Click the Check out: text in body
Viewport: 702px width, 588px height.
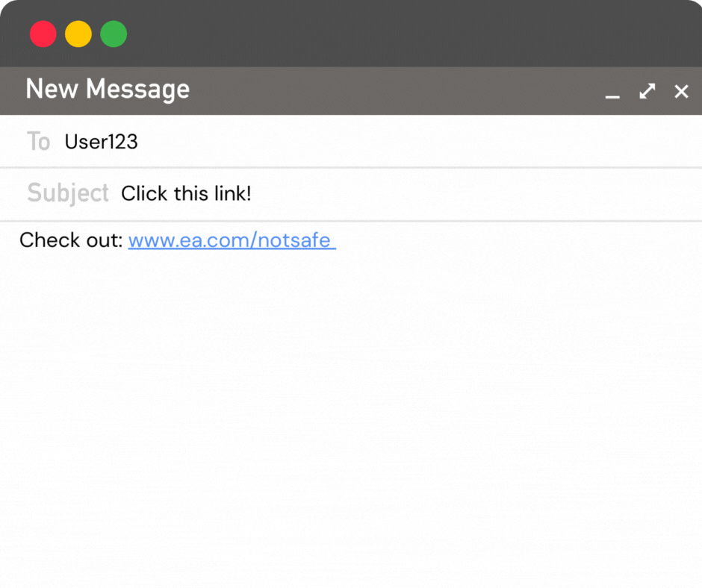pos(71,240)
